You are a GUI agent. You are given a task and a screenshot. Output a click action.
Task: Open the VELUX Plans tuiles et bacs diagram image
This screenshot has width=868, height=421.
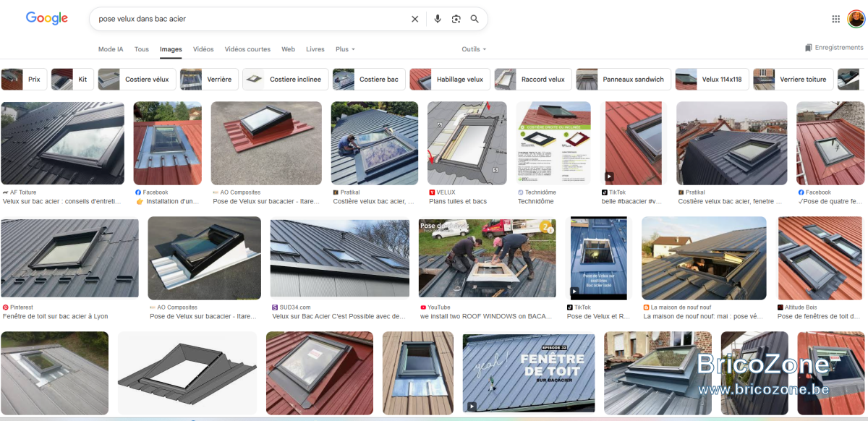467,143
